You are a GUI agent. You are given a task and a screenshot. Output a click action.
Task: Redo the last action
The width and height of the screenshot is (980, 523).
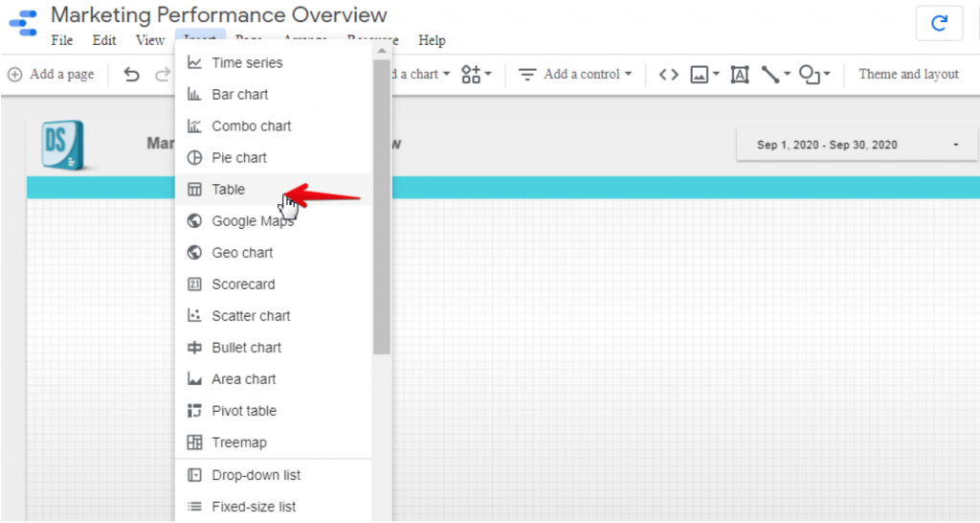(163, 75)
